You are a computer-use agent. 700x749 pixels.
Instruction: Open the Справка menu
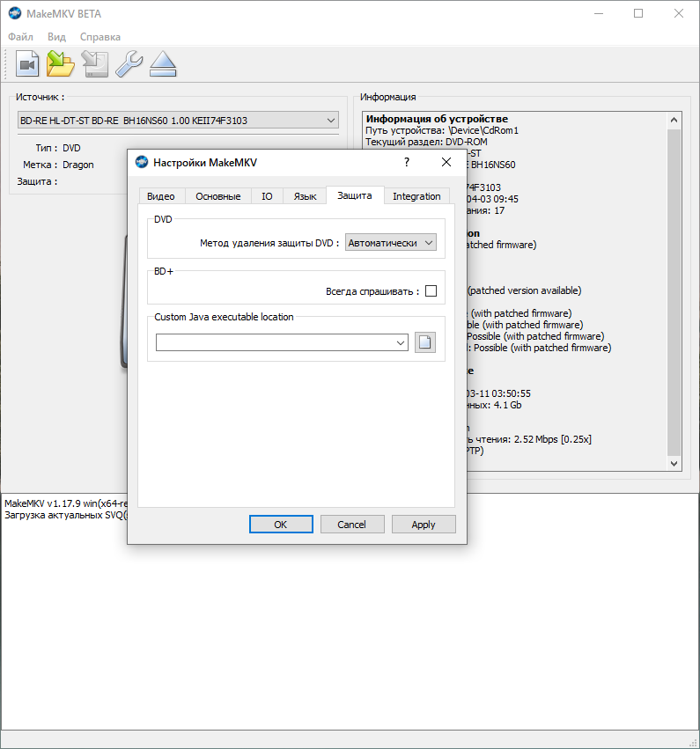click(x=99, y=37)
